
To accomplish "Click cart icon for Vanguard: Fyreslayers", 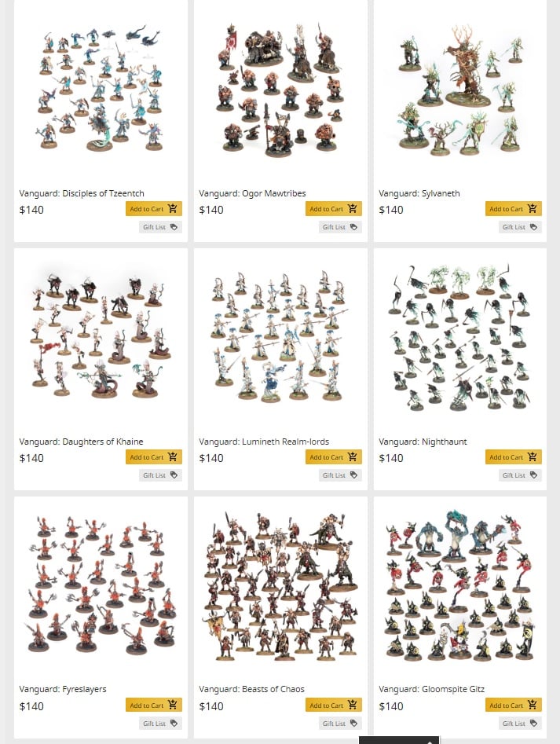I will (173, 705).
